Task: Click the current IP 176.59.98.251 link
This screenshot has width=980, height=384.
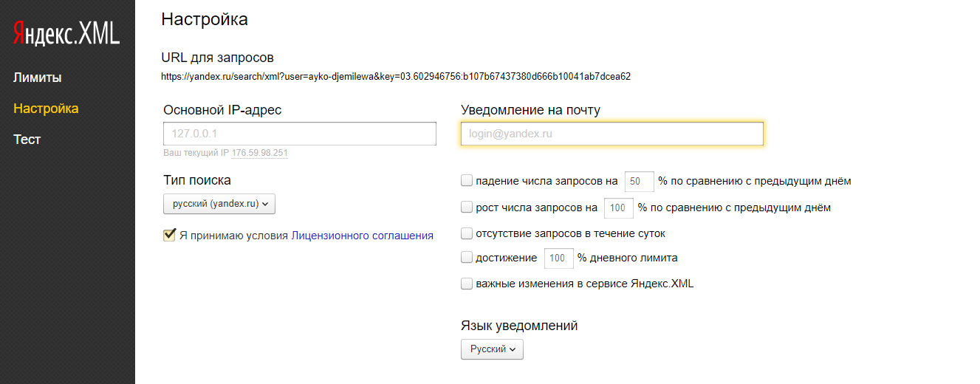Action: (259, 153)
